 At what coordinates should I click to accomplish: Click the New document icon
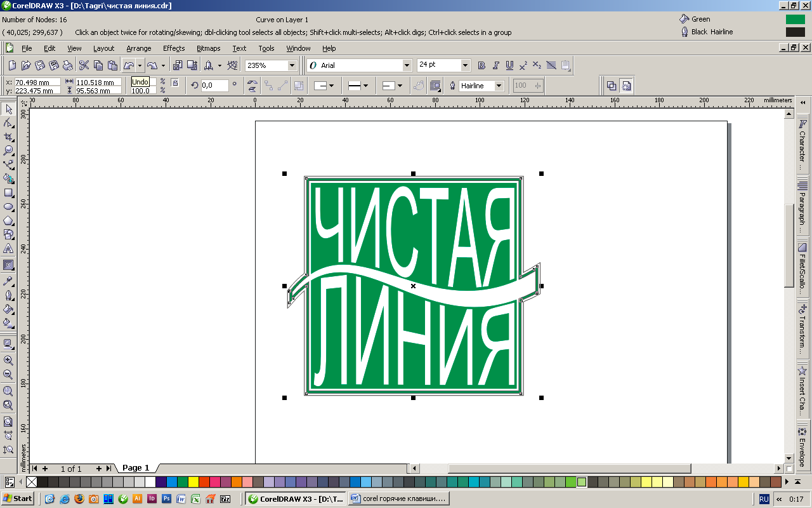(12, 65)
